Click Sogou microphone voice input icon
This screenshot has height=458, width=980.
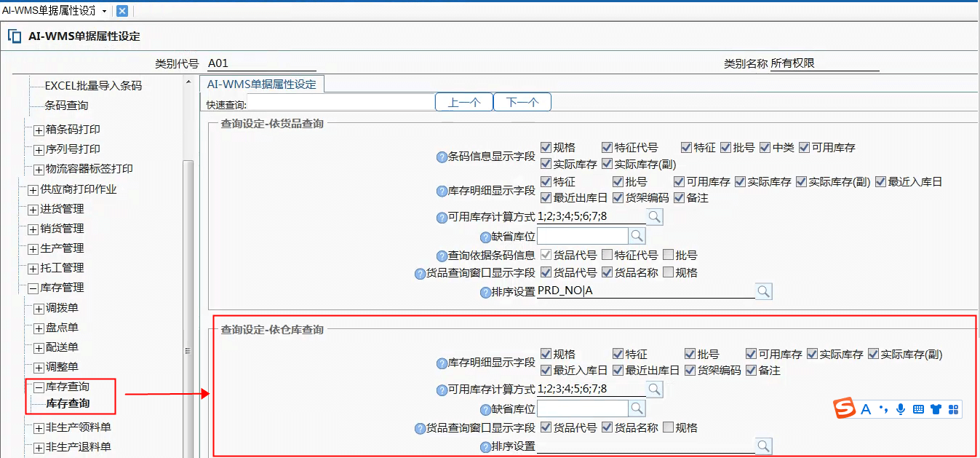point(901,409)
